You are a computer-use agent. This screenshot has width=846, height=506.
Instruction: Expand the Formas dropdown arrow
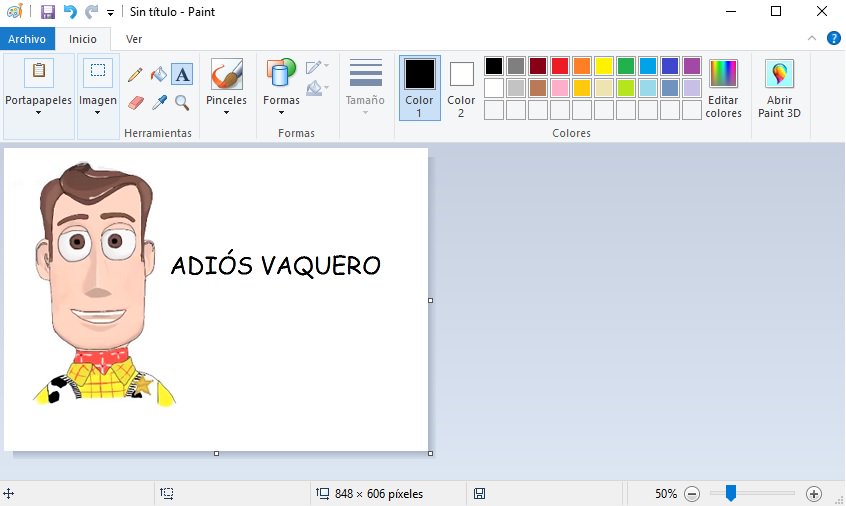[x=281, y=113]
